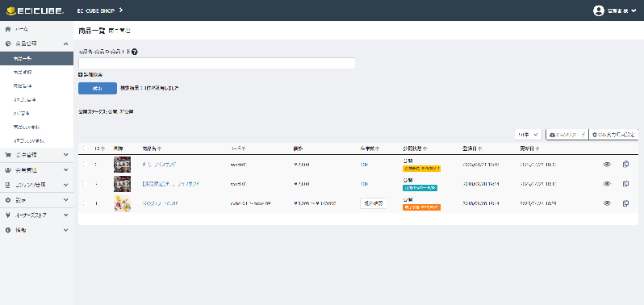This screenshot has width=644, height=305.
Task: Preview the yellow-badge product via eye icon
Action: [607, 164]
